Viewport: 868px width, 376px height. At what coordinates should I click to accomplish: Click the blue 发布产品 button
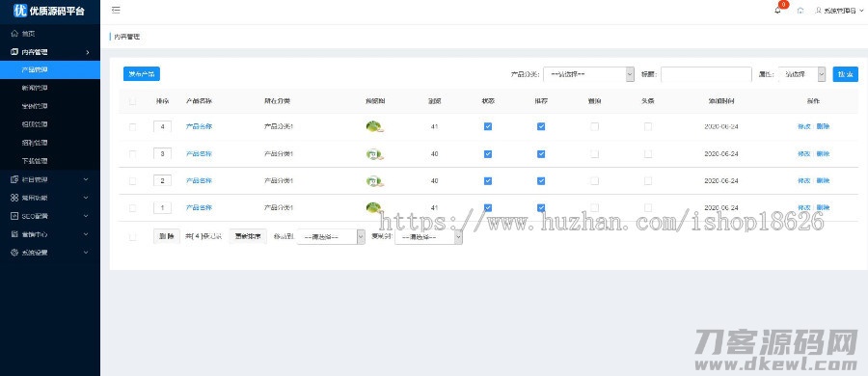point(142,73)
